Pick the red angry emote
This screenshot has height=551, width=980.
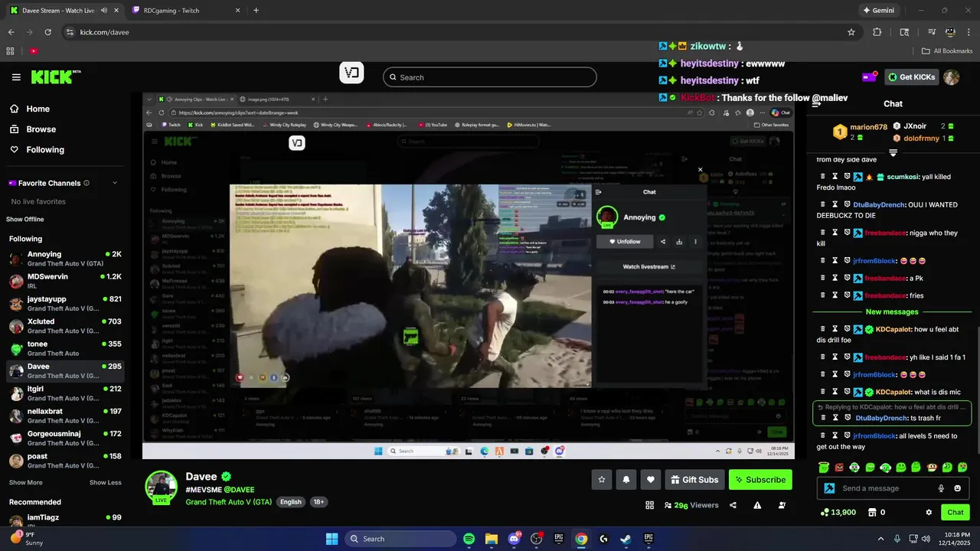coord(839,468)
